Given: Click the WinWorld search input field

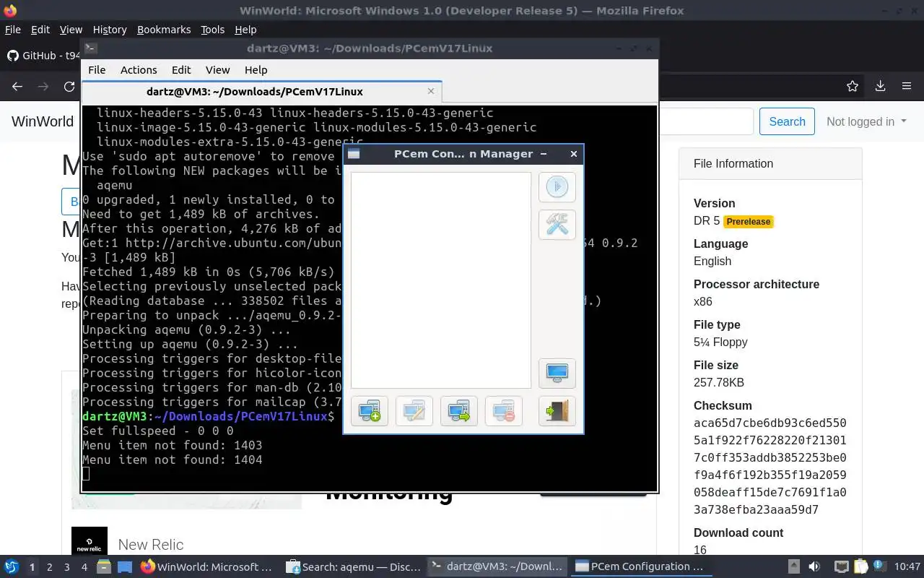Looking at the screenshot, I should (707, 121).
